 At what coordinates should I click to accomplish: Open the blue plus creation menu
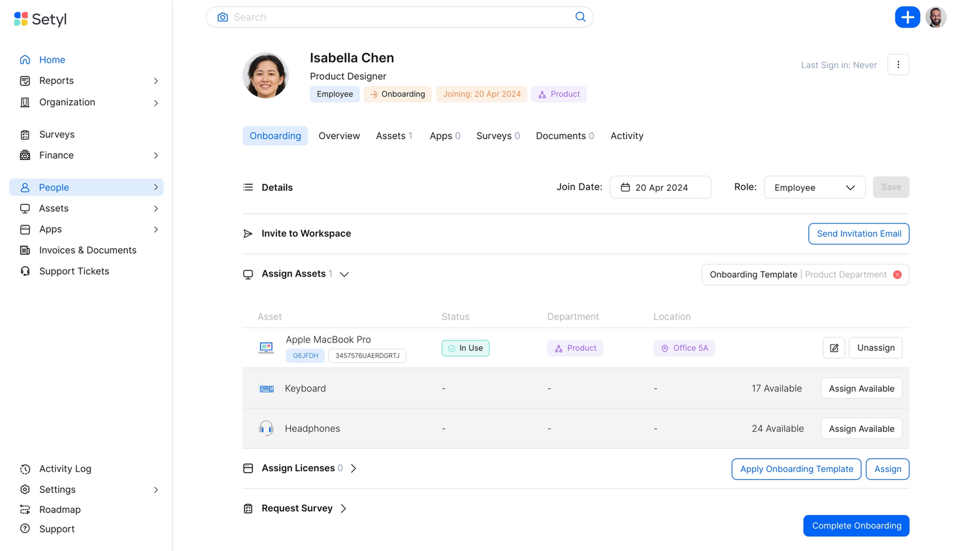click(907, 17)
